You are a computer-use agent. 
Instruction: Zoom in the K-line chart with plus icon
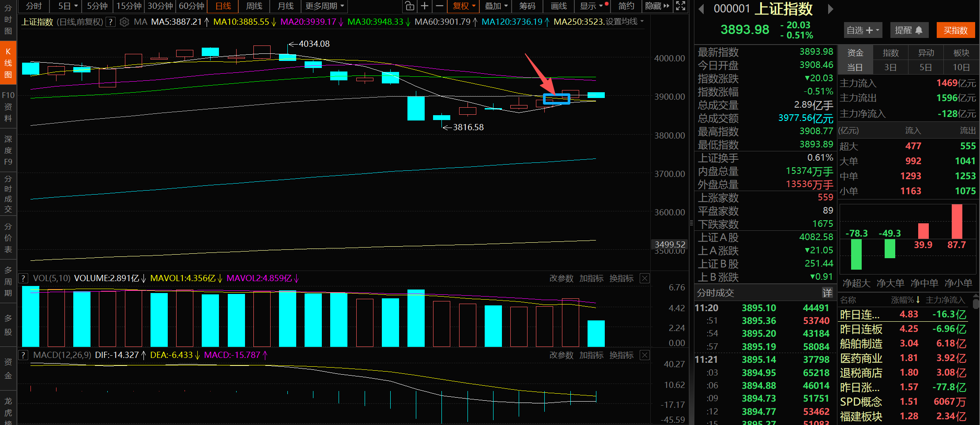[425, 6]
